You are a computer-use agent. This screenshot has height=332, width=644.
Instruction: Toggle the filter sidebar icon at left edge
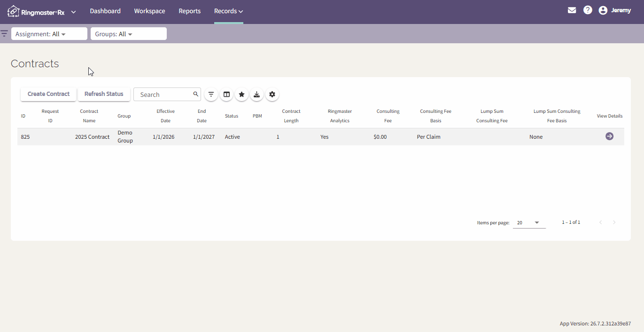pos(4,33)
